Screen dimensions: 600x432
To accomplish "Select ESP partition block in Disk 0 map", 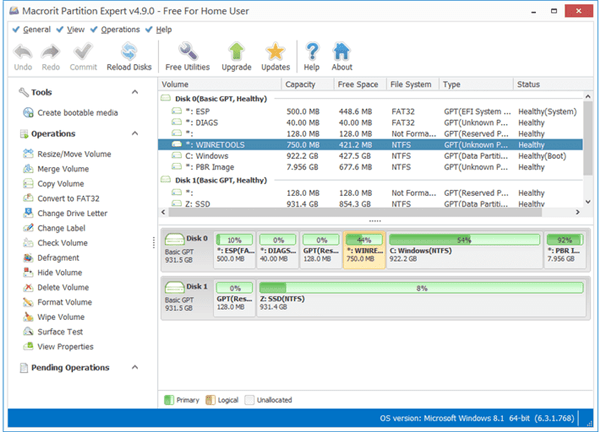I will pos(235,250).
